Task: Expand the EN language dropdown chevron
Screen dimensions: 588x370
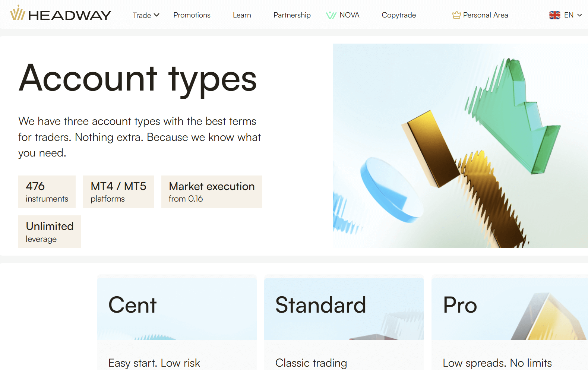Action: (x=579, y=15)
